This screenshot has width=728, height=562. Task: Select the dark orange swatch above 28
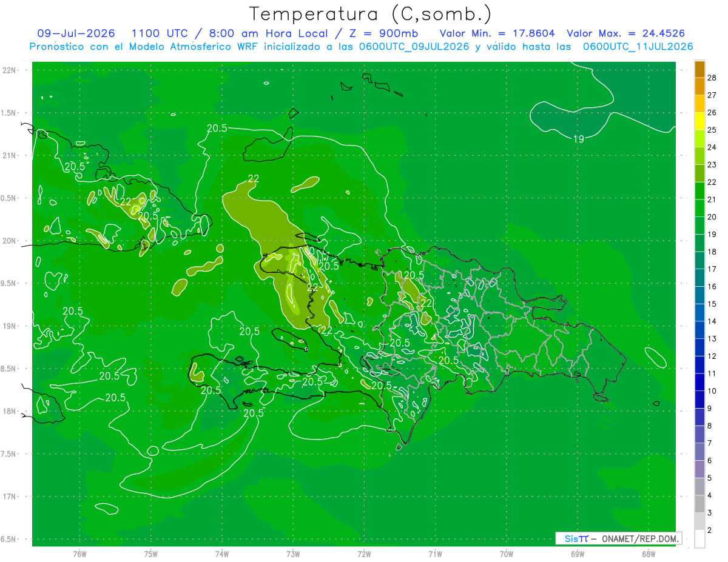[x=699, y=69]
